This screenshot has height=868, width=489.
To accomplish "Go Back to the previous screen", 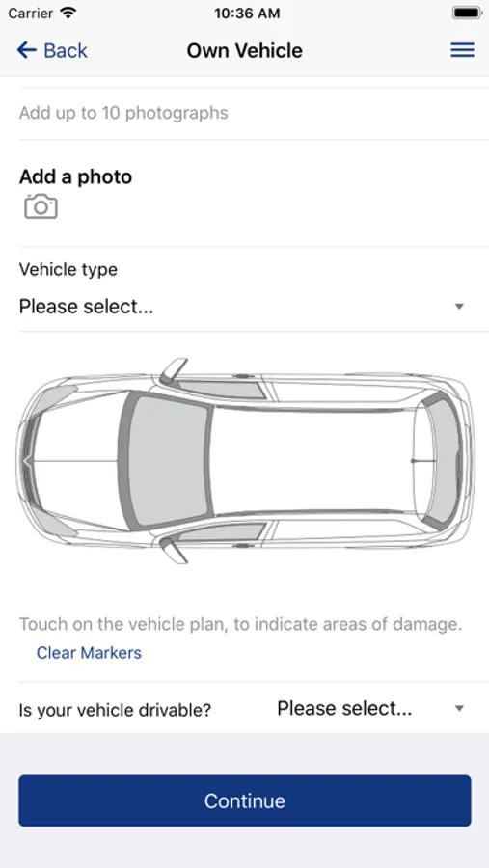I will pos(52,50).
